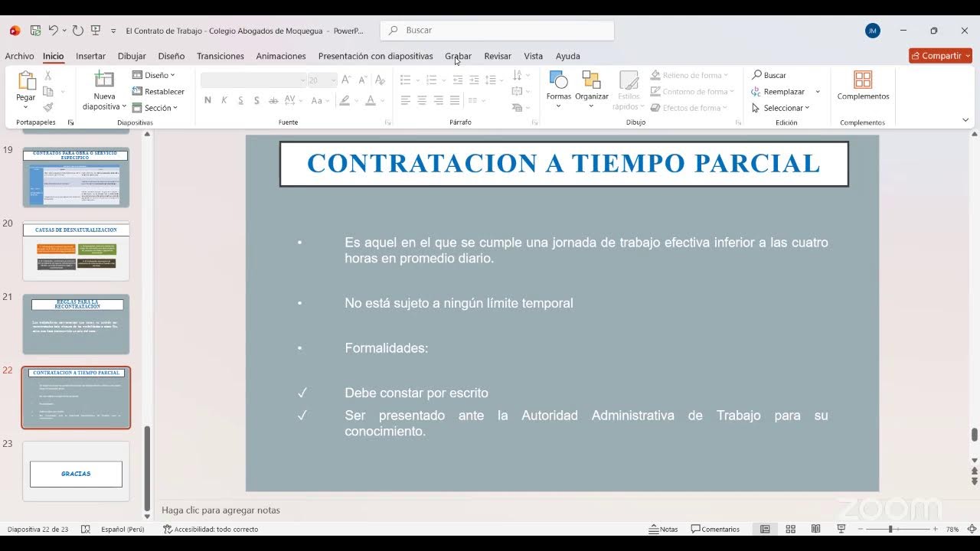Click the decrease indent icon
Image resolution: width=980 pixels, height=551 pixels.
458,80
